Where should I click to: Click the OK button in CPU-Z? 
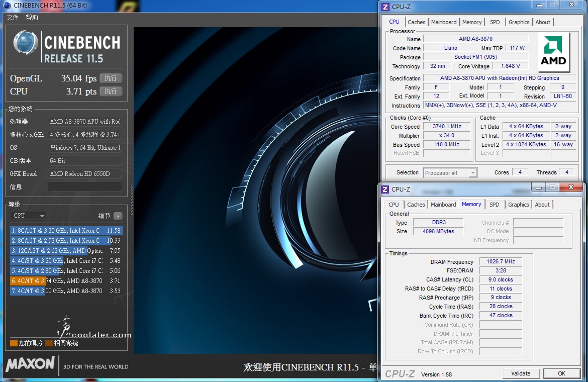click(561, 373)
